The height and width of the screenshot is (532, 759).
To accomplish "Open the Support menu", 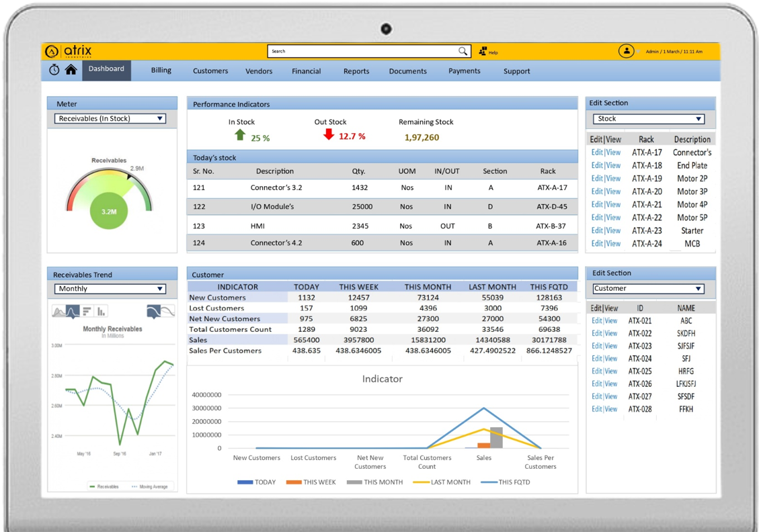I will [516, 71].
